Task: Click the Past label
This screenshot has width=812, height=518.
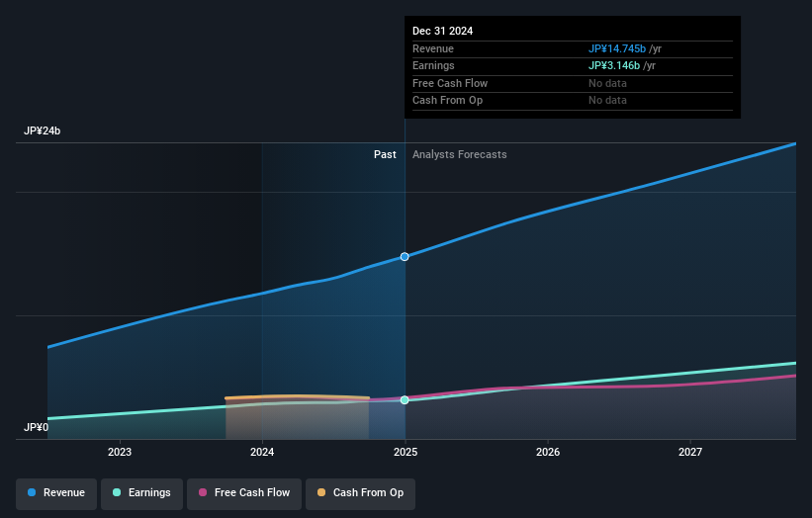Action: pyautogui.click(x=385, y=154)
